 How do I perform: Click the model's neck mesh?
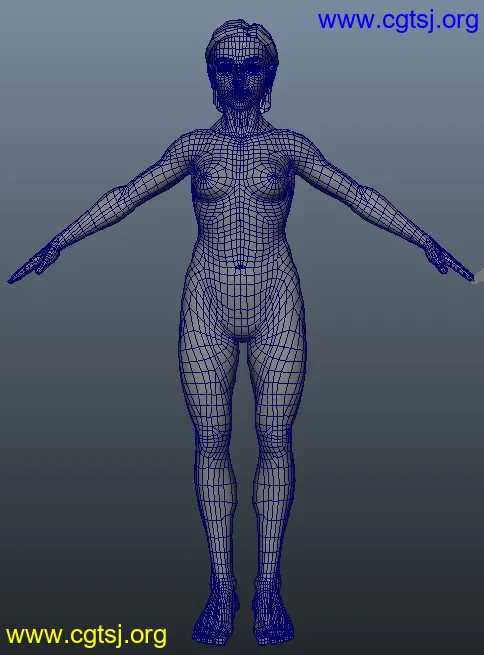241,121
